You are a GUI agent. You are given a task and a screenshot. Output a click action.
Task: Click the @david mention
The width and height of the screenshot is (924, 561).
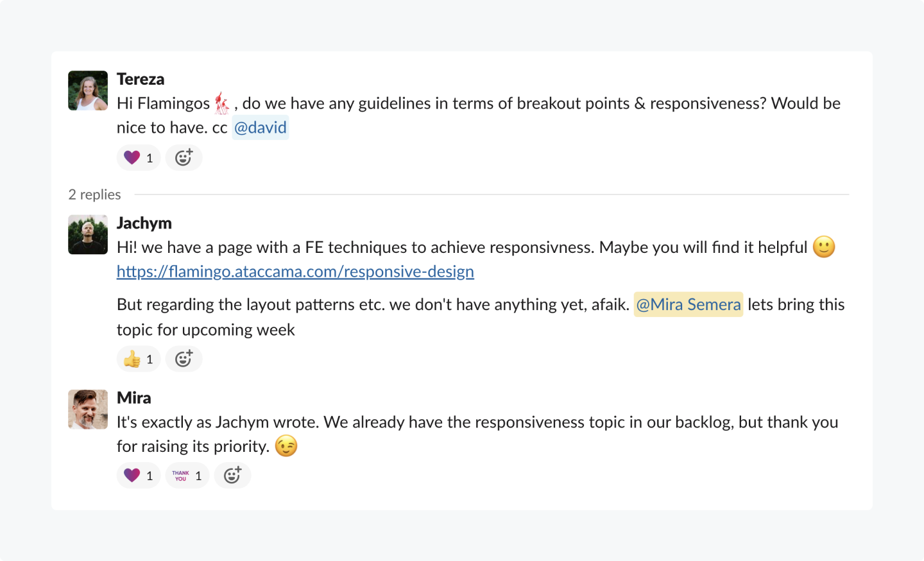(260, 128)
